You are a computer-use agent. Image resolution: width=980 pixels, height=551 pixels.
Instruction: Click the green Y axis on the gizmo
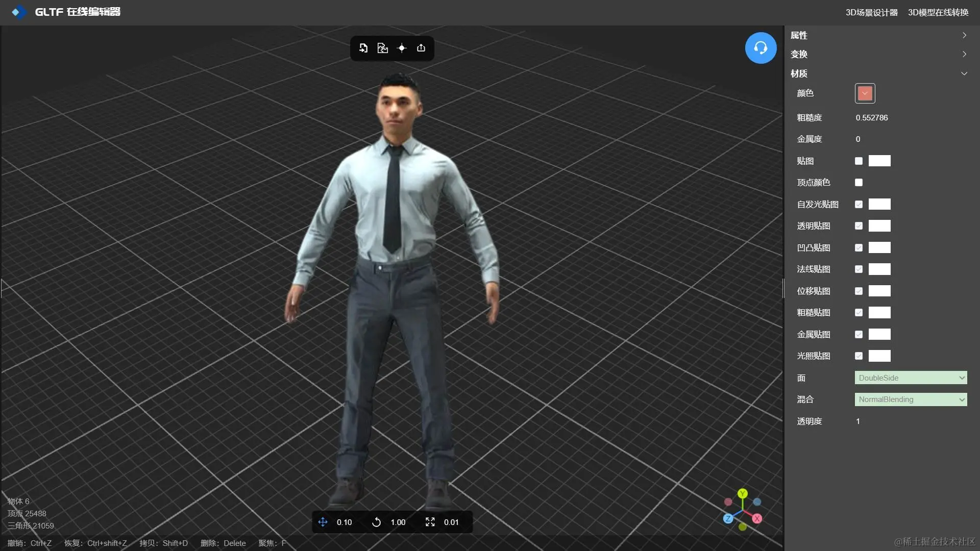[x=743, y=493]
